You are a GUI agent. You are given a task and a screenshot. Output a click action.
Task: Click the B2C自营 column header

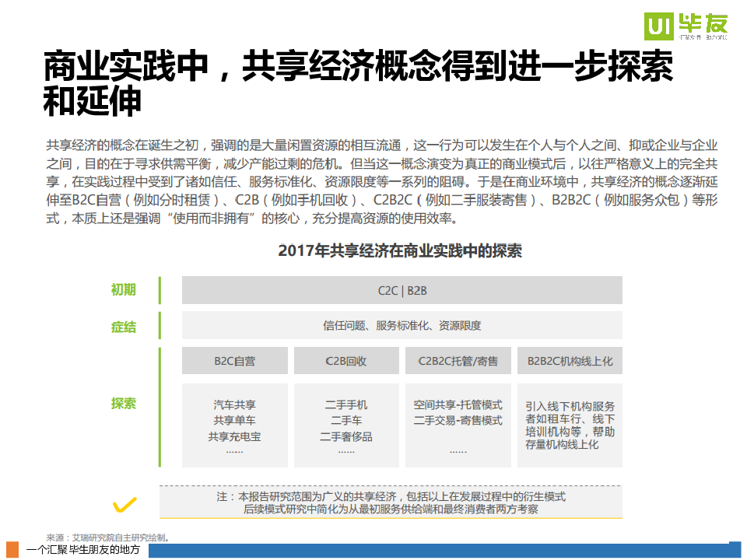(234, 361)
